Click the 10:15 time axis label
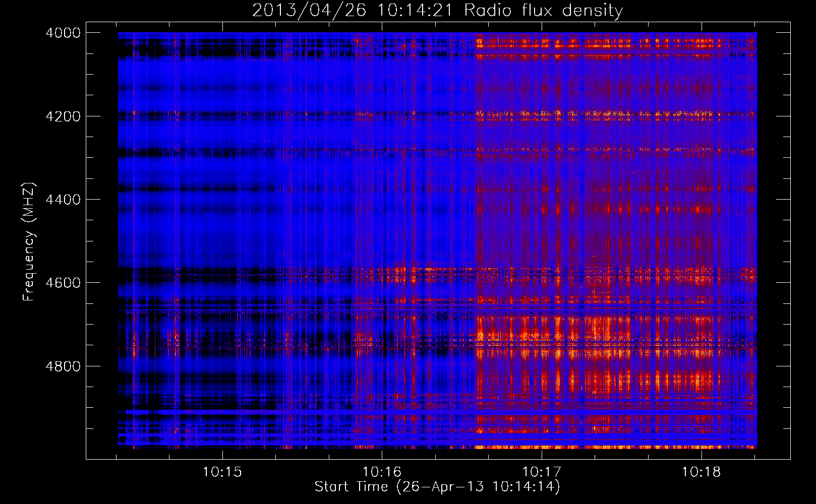Viewport: 816px width, 504px height. [x=222, y=472]
